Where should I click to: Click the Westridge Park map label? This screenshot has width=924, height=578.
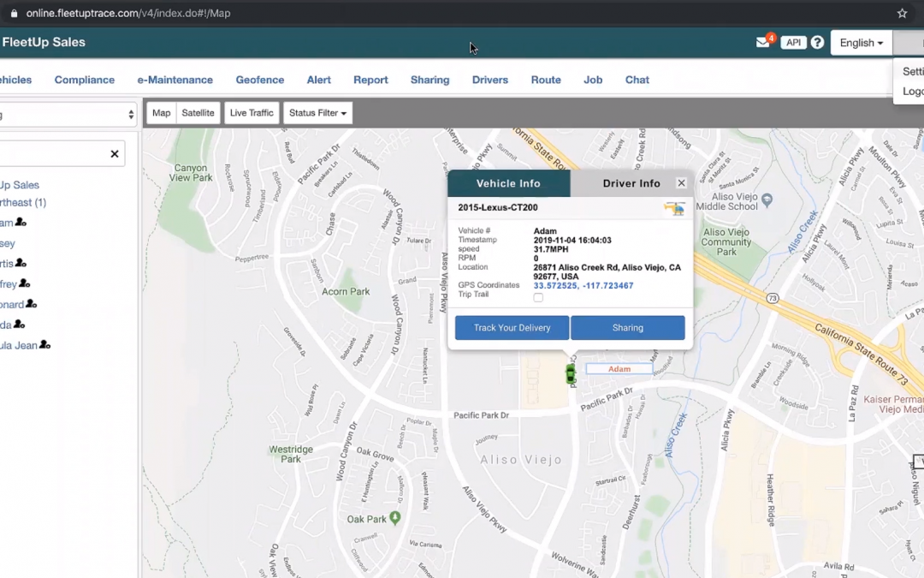pyautogui.click(x=291, y=454)
